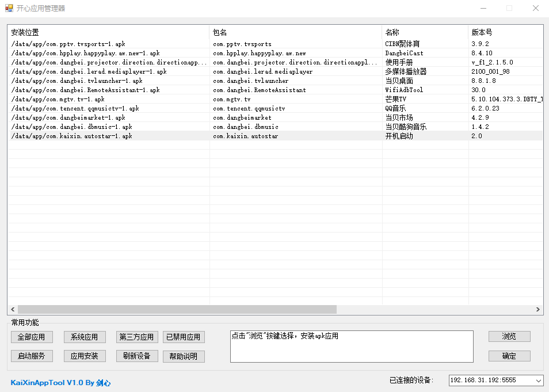This screenshot has height=392, width=549.
Task: Click the 第三方应用 button for third-party apps
Action: (136, 337)
